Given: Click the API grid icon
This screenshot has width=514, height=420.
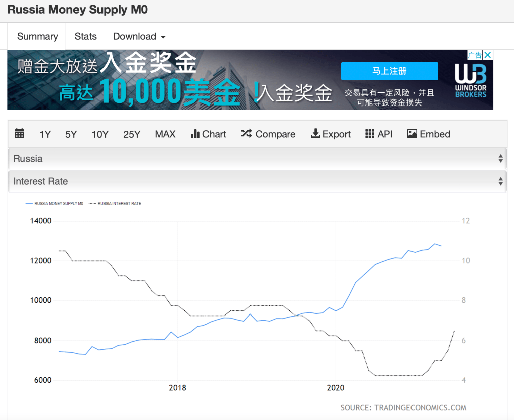Looking at the screenshot, I should [x=370, y=134].
